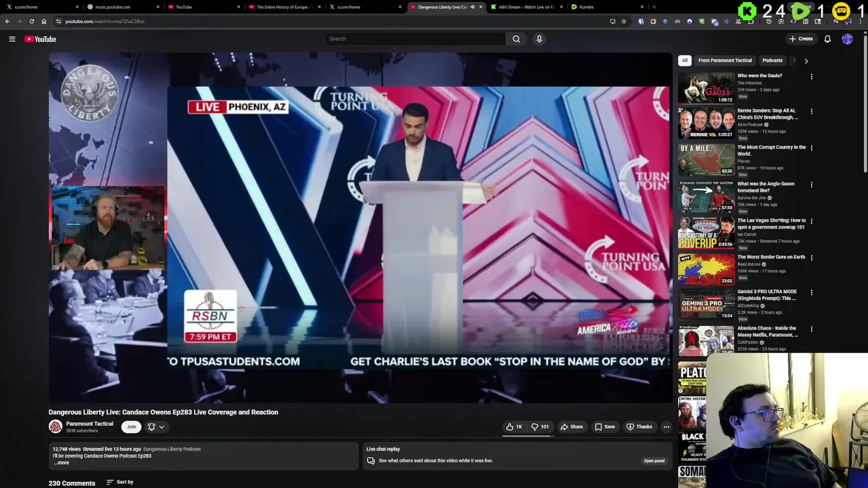
Task: Open the notifications bell in the YouTube header
Action: 827,39
